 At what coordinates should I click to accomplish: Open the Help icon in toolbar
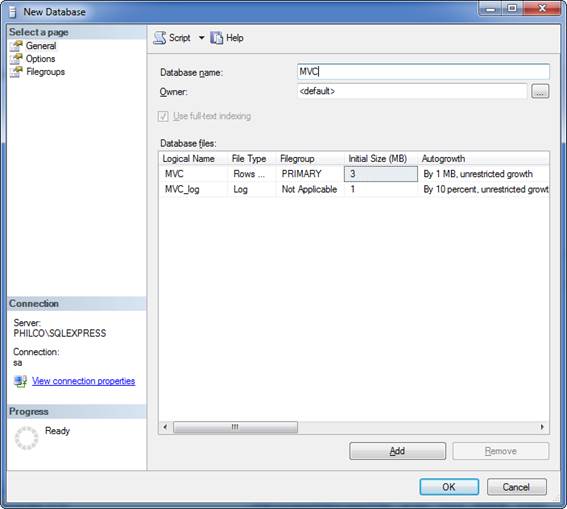[x=217, y=38]
